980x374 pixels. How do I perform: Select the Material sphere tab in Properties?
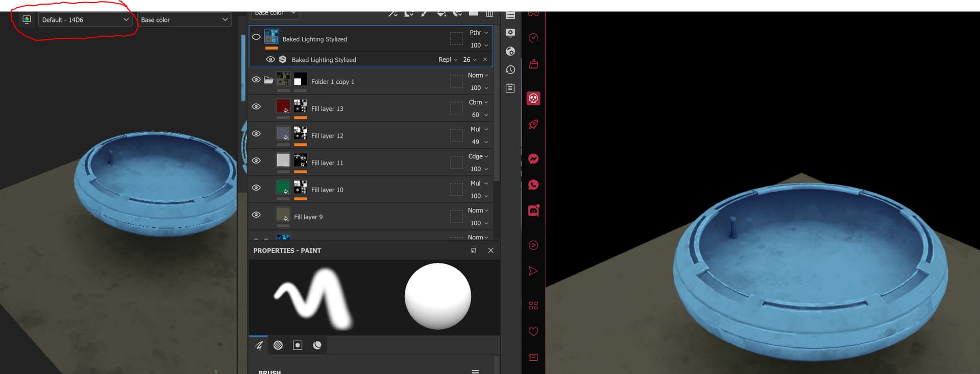pos(317,345)
